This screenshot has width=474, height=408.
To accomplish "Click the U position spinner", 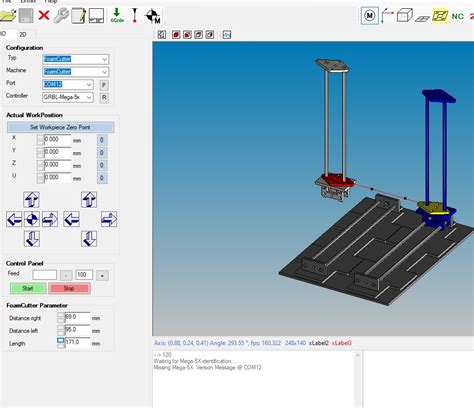I will (40, 178).
